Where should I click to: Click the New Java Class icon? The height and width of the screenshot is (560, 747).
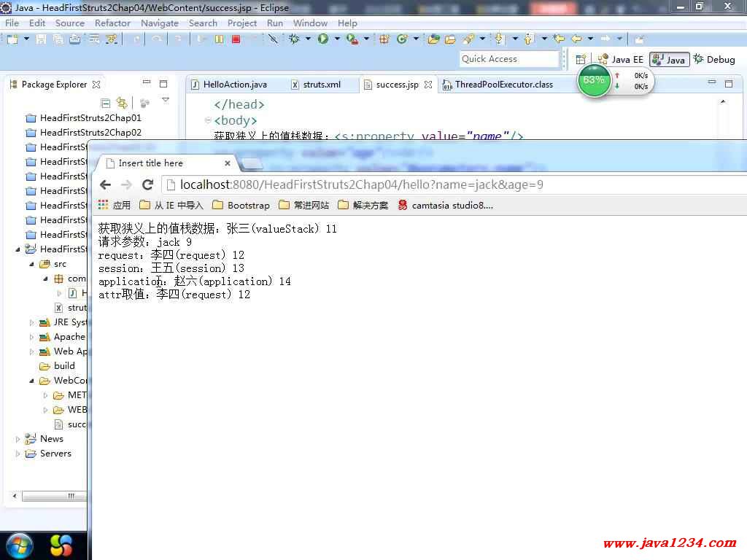(x=402, y=39)
